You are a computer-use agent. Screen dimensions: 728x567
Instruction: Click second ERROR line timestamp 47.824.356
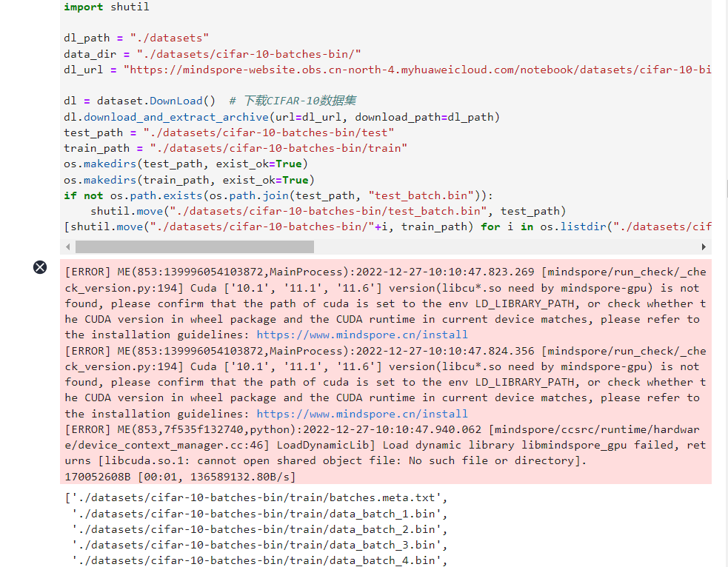445,352
